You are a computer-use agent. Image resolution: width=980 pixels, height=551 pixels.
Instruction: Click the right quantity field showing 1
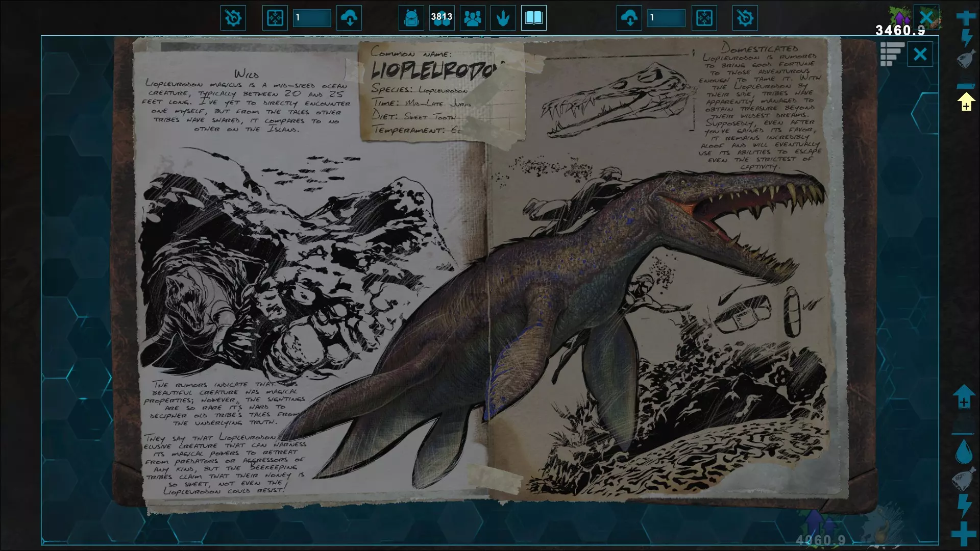point(666,18)
